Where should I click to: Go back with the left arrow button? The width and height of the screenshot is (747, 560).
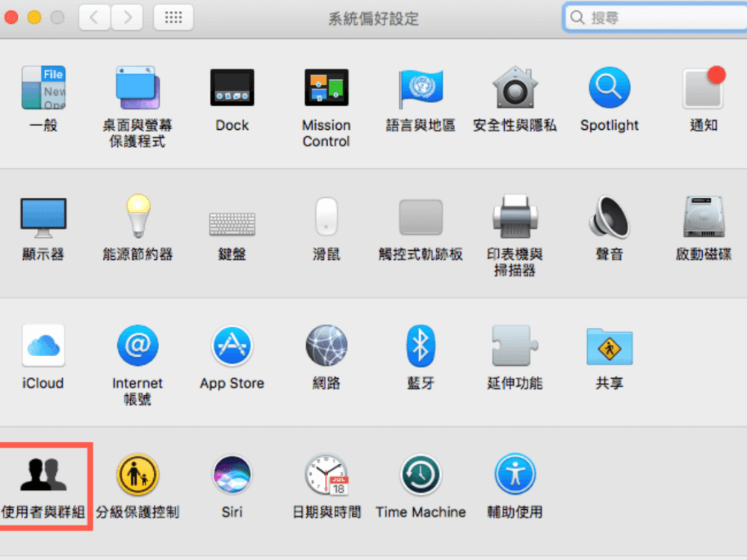tap(94, 18)
